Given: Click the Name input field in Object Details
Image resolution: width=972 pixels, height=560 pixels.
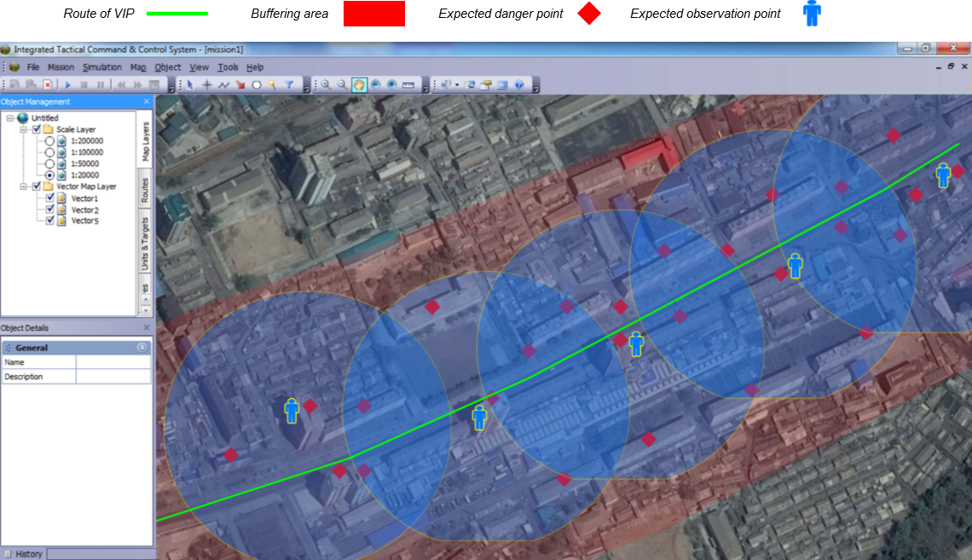Looking at the screenshot, I should pyautogui.click(x=113, y=361).
